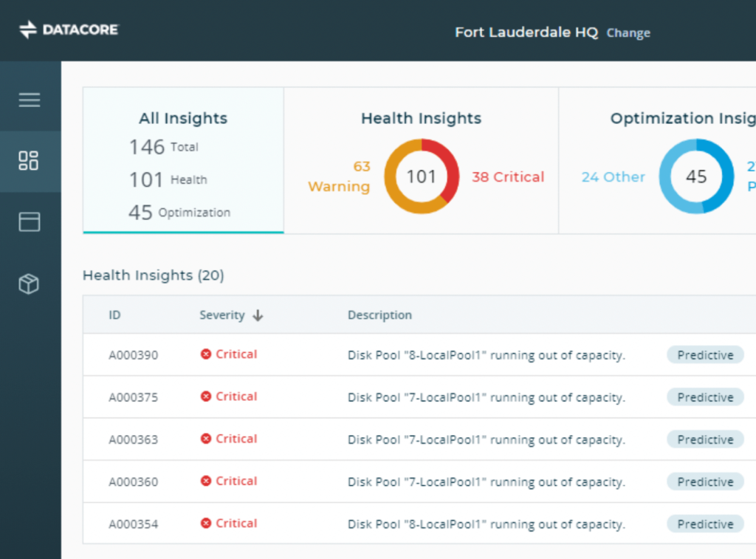Sort by the Description column header
The width and height of the screenshot is (756, 559).
click(x=379, y=315)
